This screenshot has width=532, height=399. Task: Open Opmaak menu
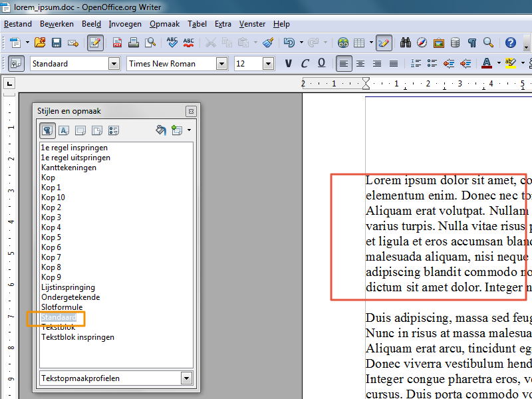coord(164,24)
